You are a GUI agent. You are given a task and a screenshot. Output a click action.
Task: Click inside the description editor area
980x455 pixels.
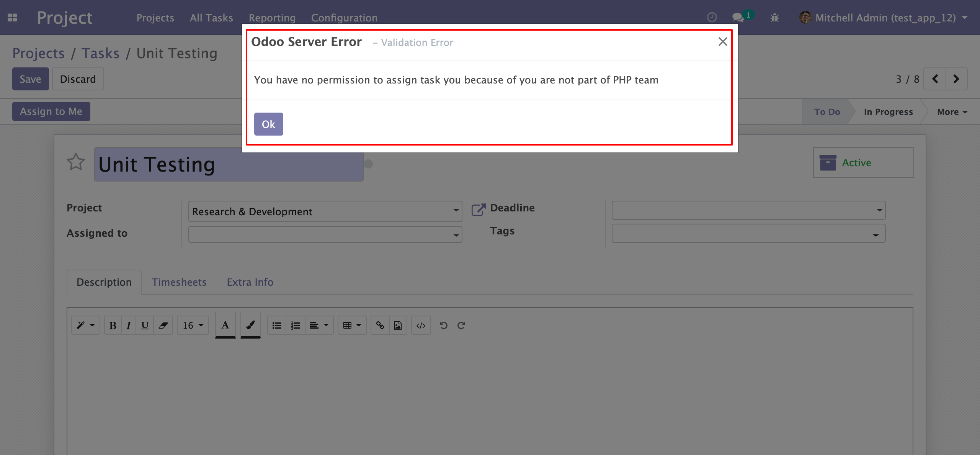490,398
